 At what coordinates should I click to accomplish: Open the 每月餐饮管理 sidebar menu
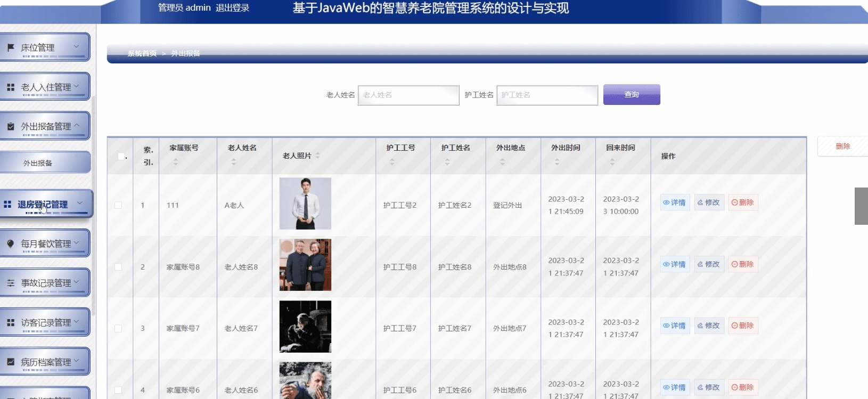[x=45, y=243]
